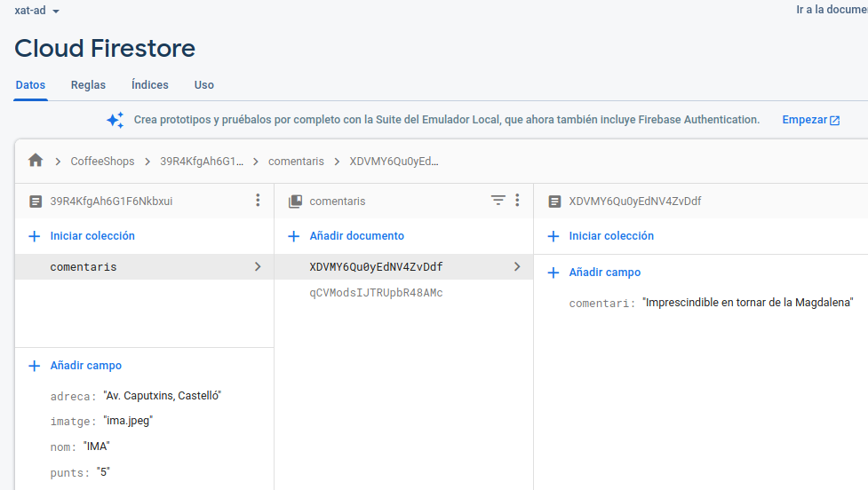Click the sparkle icon in emulator banner

click(115, 120)
